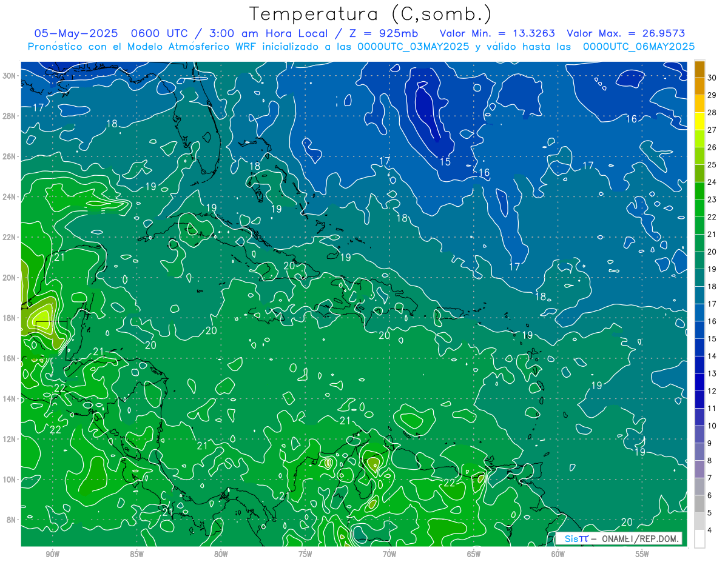Click color scale value '12'
The height and width of the screenshot is (562, 728).
coord(712,391)
